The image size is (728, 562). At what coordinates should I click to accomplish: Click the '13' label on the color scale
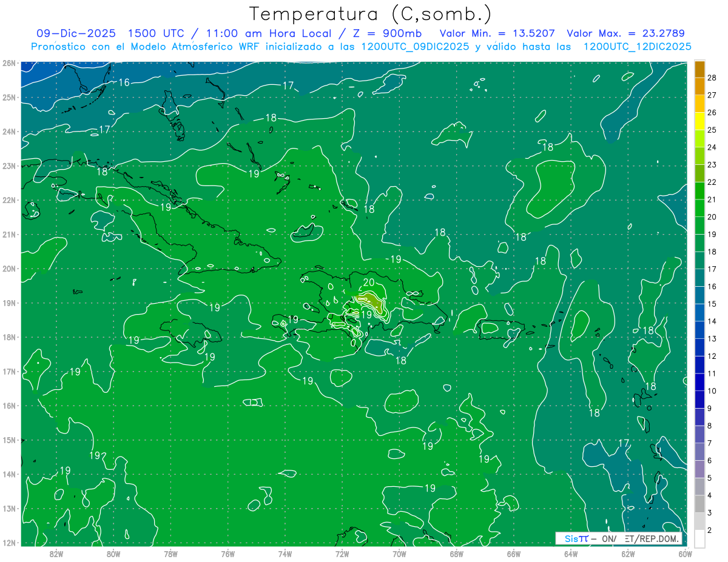coord(712,338)
